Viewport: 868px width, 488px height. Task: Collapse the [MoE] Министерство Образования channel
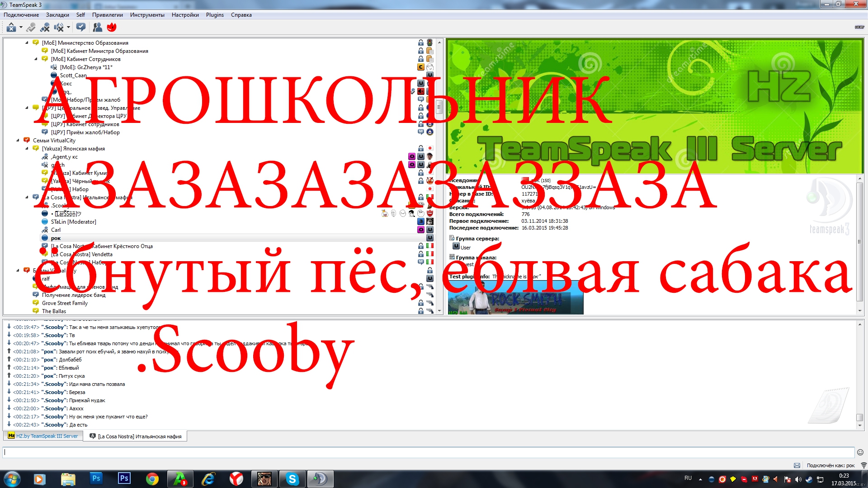pyautogui.click(x=27, y=42)
